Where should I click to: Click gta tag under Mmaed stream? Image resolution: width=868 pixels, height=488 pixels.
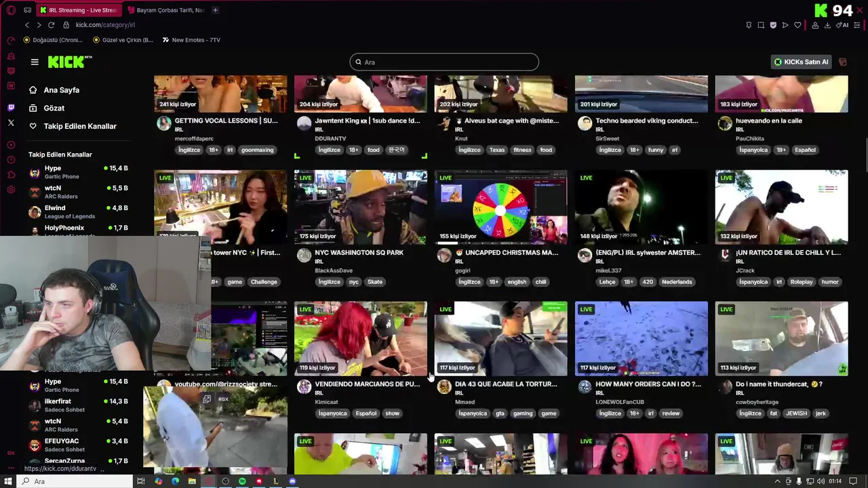pos(500,413)
